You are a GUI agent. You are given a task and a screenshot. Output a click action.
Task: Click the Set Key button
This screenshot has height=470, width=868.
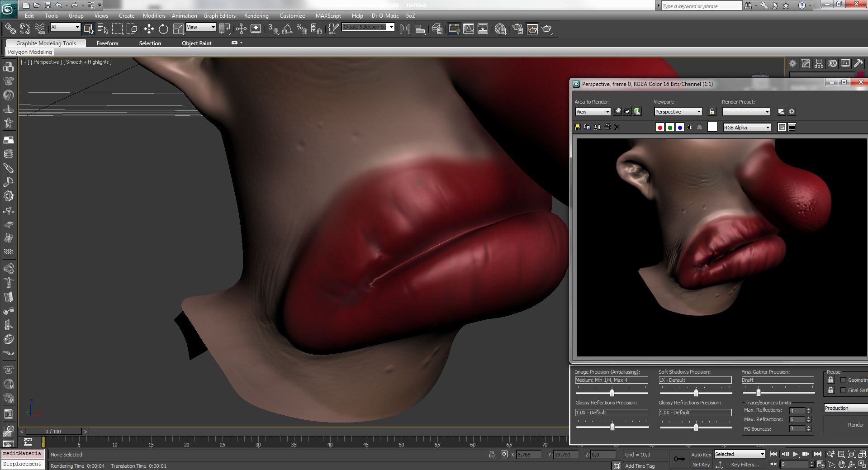pyautogui.click(x=701, y=464)
